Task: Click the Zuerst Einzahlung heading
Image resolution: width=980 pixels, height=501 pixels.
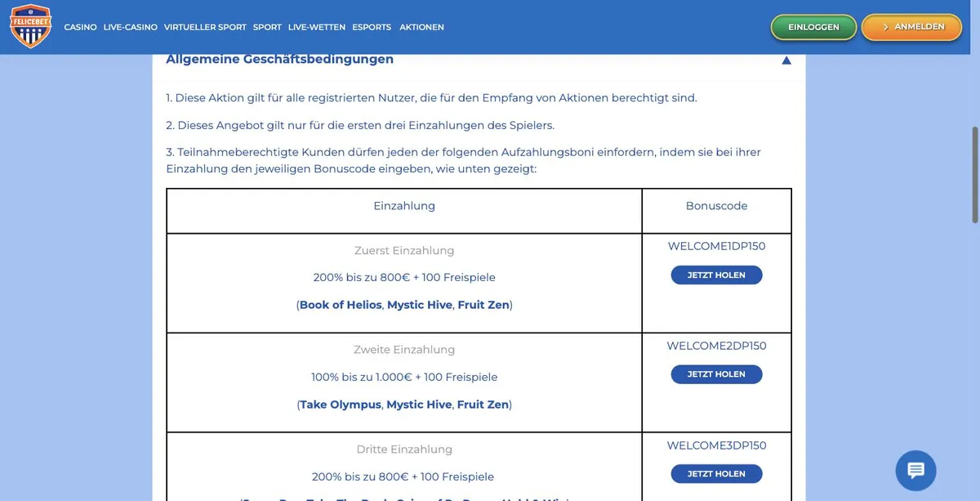Action: point(404,251)
